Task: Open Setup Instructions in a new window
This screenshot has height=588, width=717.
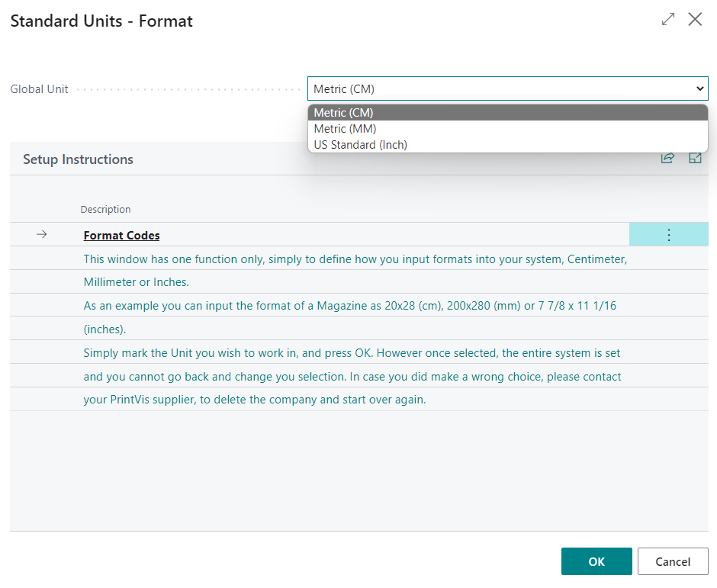Action: [695, 158]
